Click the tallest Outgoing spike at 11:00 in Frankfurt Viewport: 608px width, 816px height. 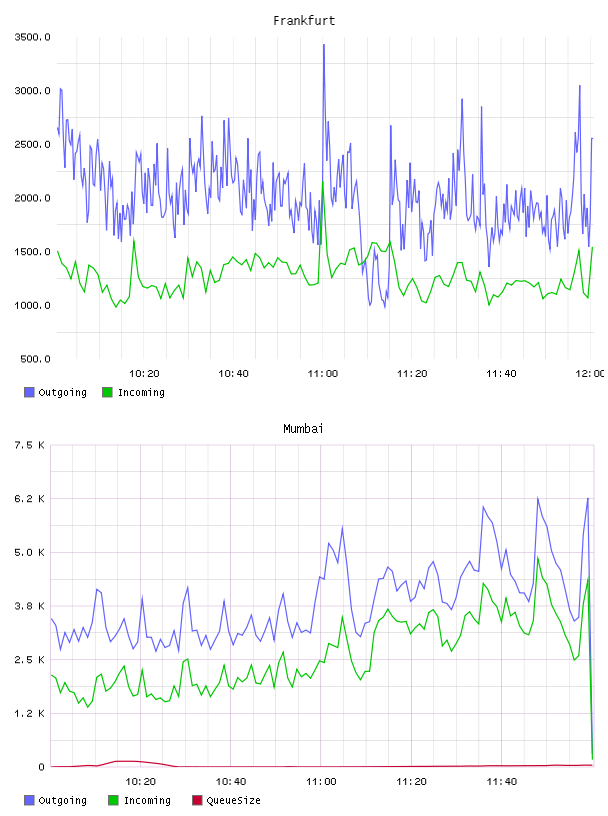point(324,46)
